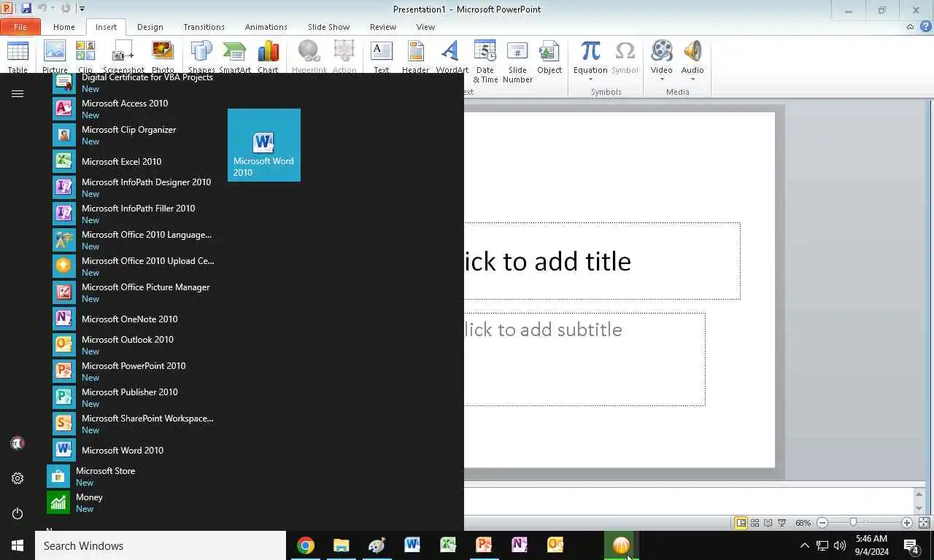
Task: Switch to the Design tab
Action: pos(150,27)
